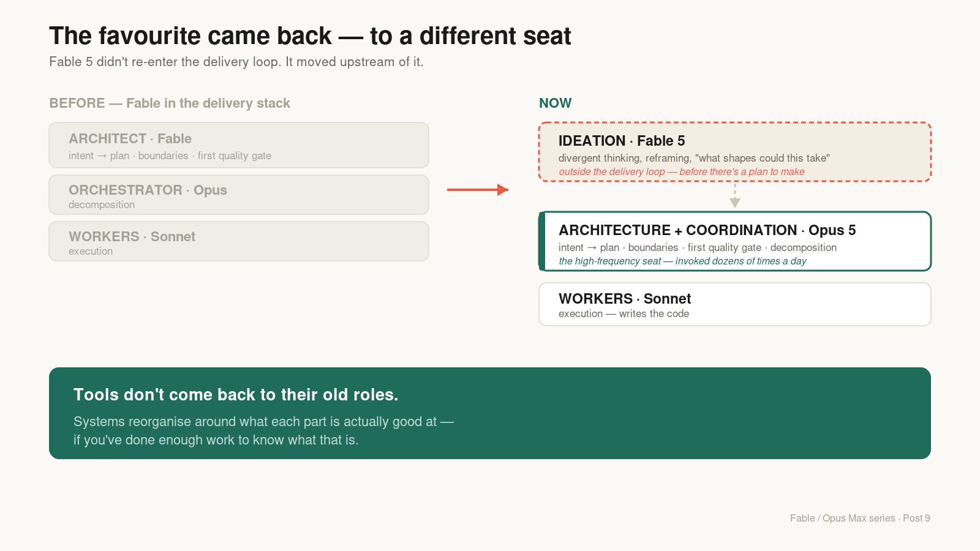Click the red arrow between Before and Now
Screen dimensions: 980x551
point(478,190)
